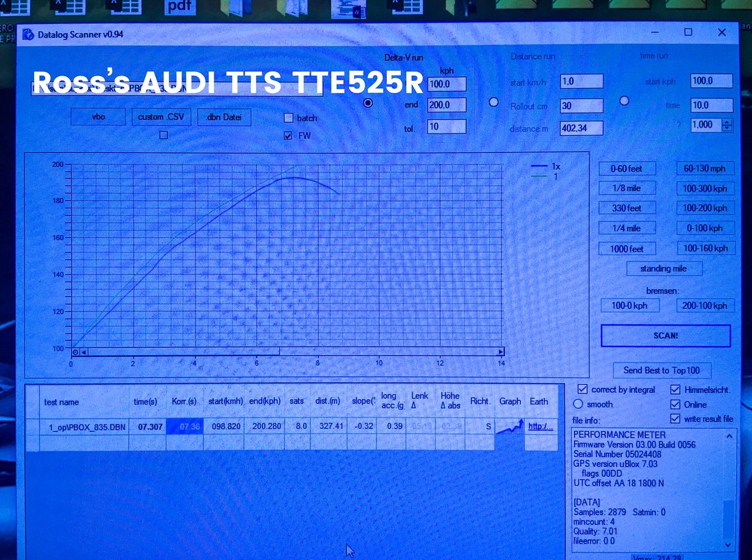Click the Graph thumbnail in results row
The image size is (752, 560).
click(x=509, y=427)
